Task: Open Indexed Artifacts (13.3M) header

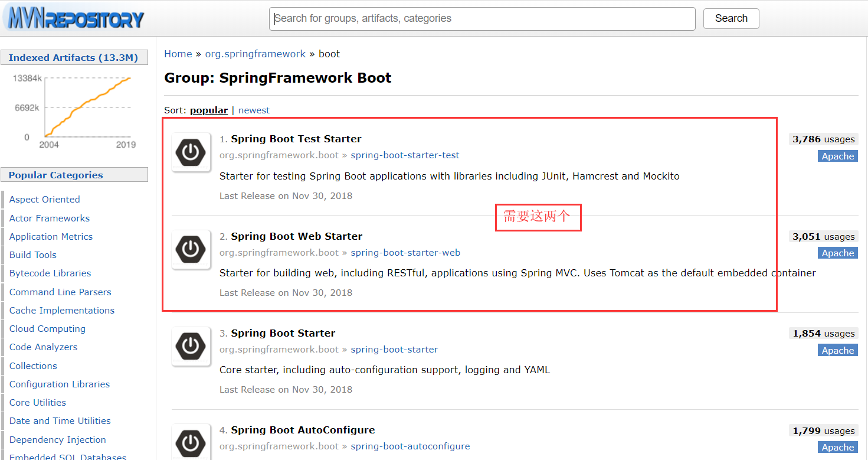Action: point(74,57)
